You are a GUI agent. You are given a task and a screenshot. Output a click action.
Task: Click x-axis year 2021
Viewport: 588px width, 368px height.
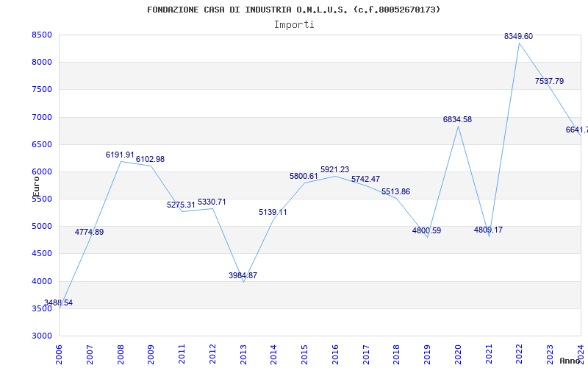489,354
